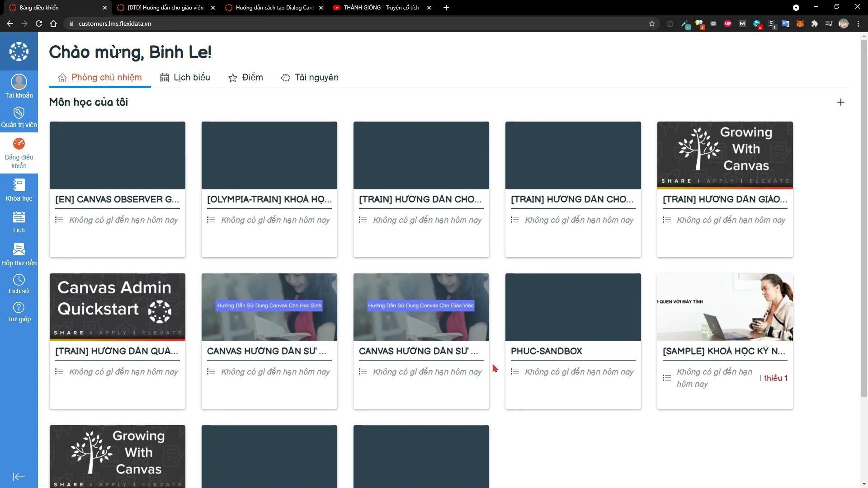Click Canvas Admin Quickstart thumbnail
Image resolution: width=868 pixels, height=488 pixels.
coord(117,307)
